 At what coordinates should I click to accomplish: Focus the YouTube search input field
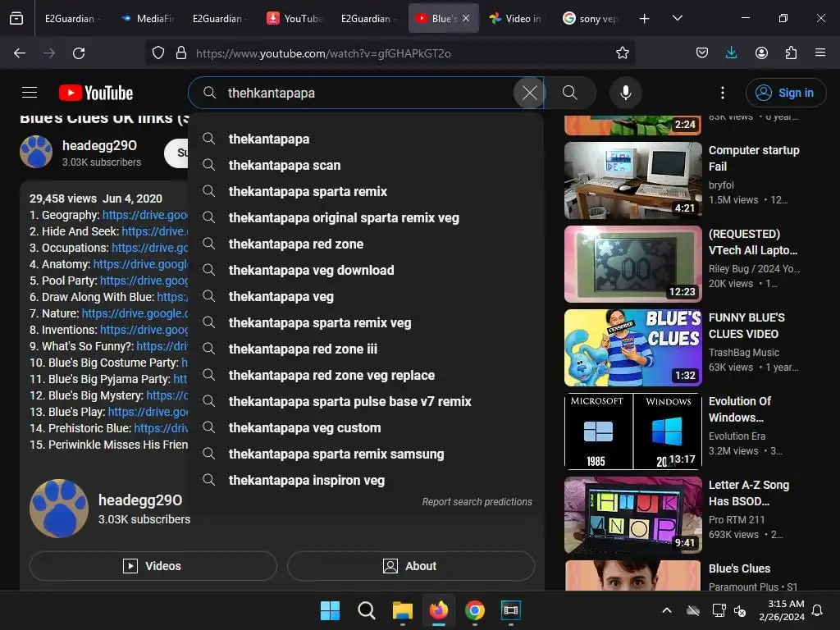364,93
